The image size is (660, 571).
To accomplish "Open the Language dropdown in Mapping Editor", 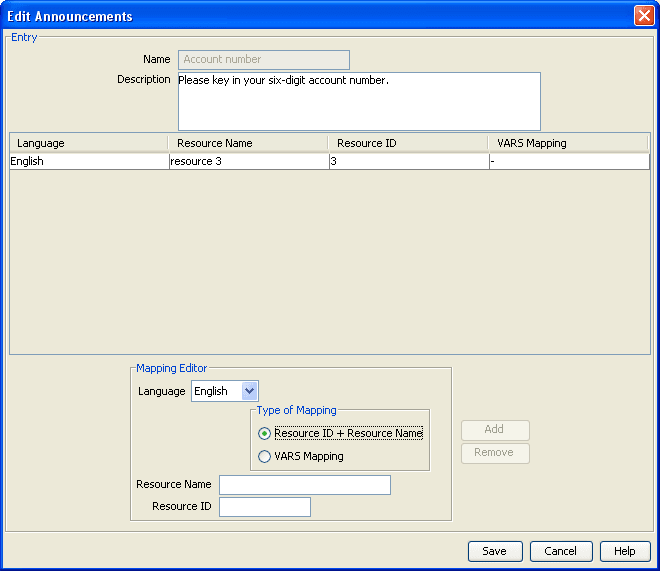I will click(x=250, y=391).
